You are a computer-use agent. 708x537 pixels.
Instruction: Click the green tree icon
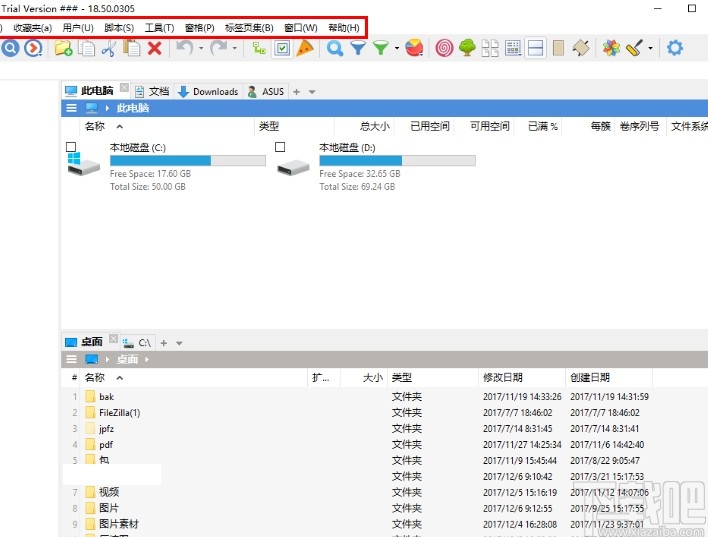pos(467,48)
